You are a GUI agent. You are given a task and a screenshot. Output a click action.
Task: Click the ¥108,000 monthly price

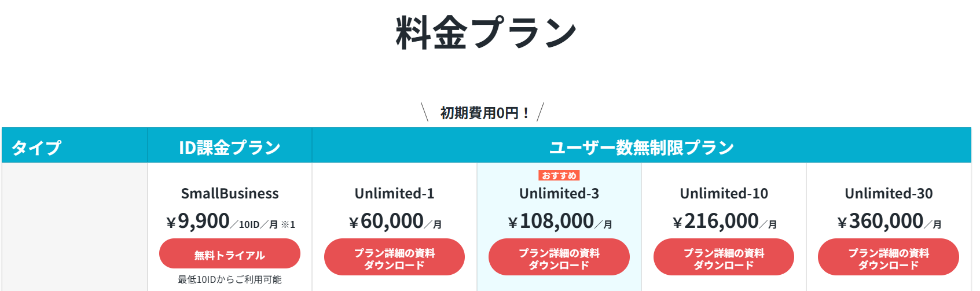tap(551, 221)
